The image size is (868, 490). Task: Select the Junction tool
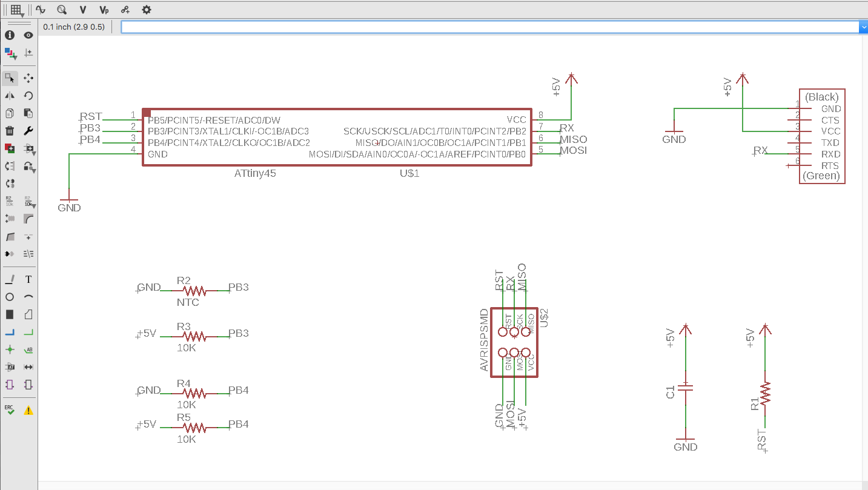10,349
